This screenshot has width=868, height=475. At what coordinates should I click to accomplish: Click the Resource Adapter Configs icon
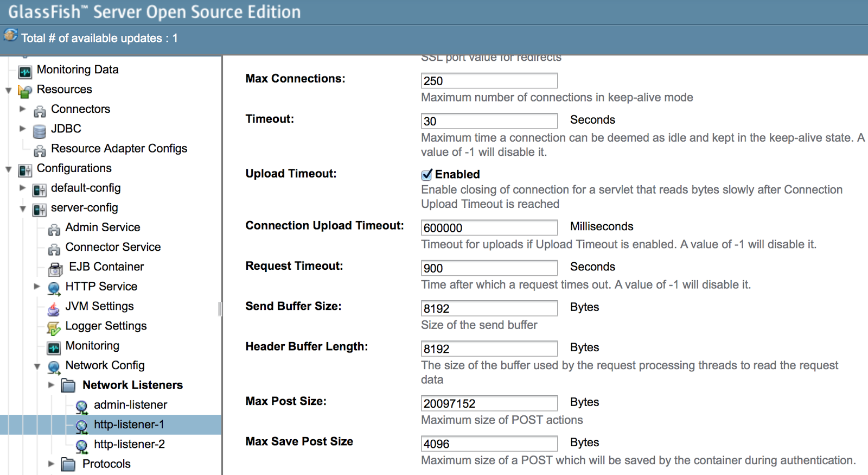tap(40, 150)
